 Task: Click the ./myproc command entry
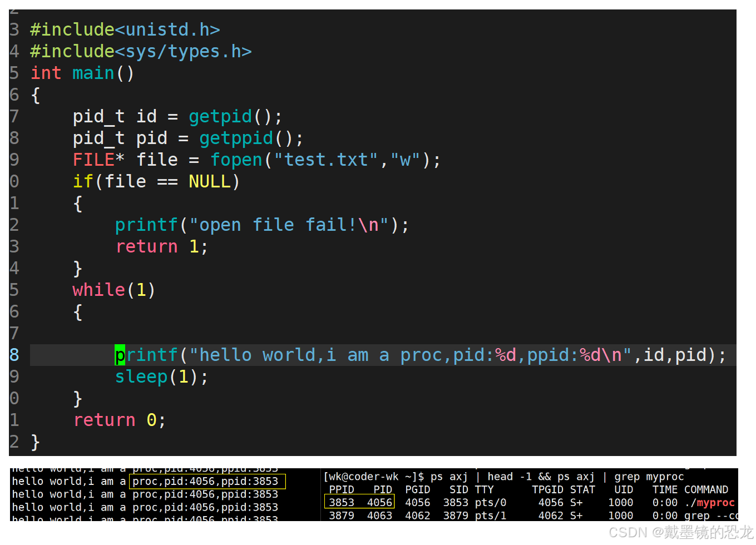(x=709, y=503)
